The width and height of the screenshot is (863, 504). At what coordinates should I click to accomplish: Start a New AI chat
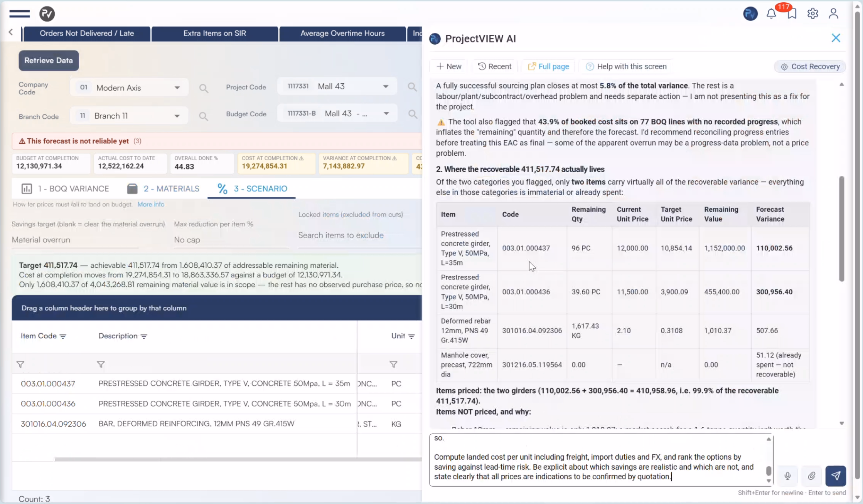[x=449, y=66]
